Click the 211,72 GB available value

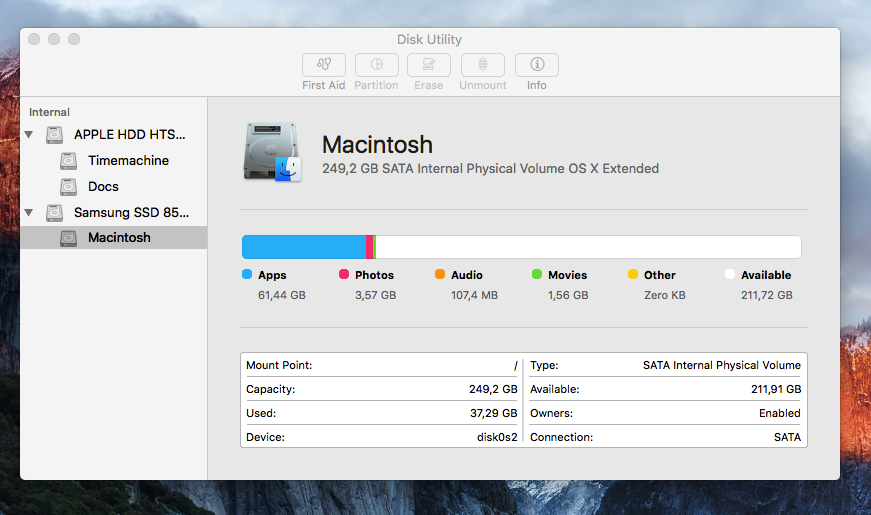tap(767, 295)
